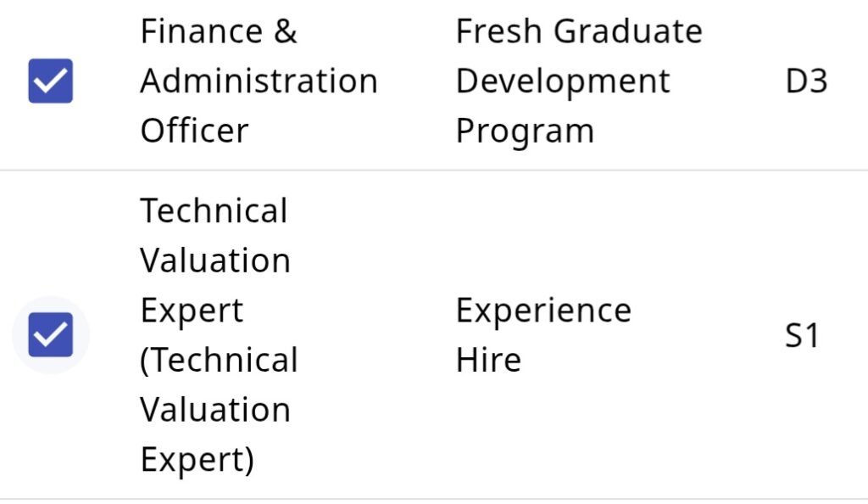Click the Finance & Administration Officer title

coord(258,81)
